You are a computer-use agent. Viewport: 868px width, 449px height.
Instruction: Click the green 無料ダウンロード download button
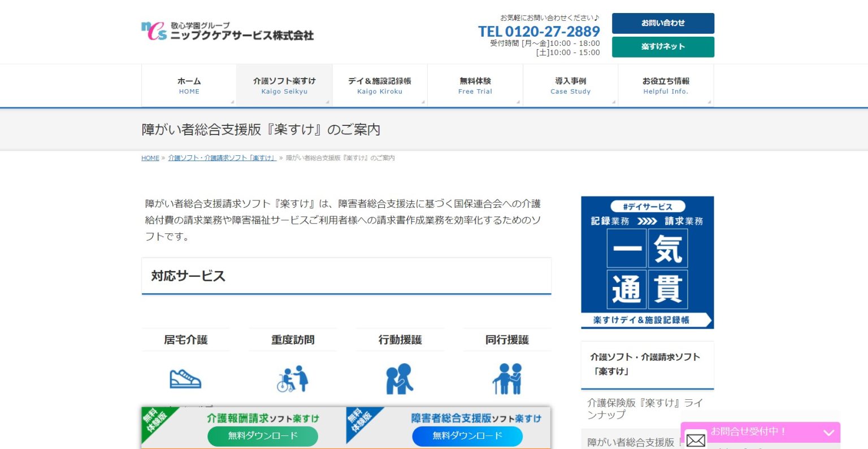coord(263,436)
